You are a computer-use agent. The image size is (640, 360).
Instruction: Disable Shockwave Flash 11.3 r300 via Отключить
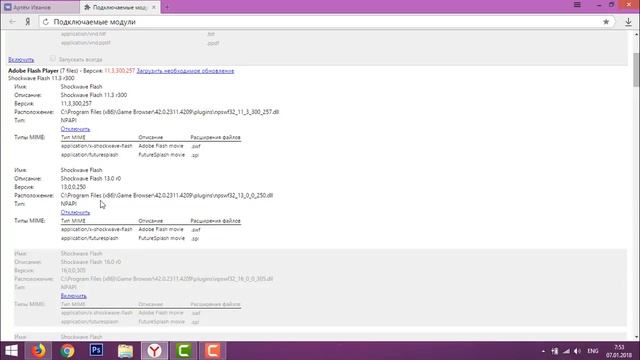click(x=75, y=129)
